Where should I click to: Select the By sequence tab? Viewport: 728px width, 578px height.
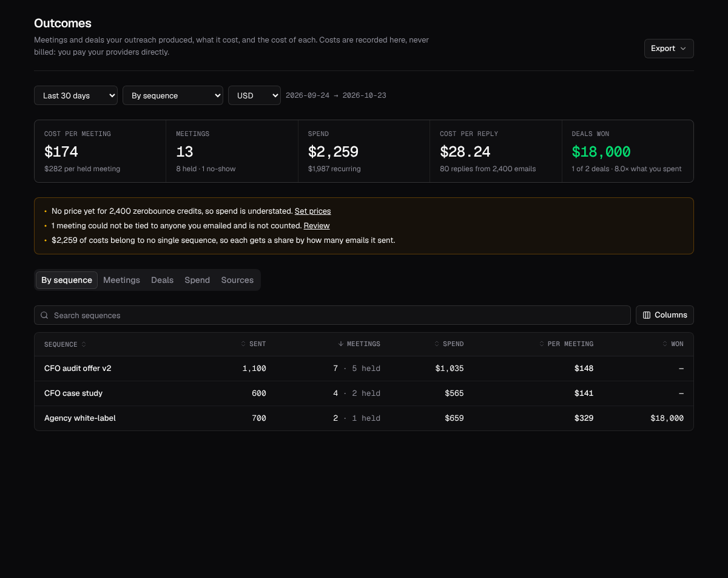pos(67,280)
